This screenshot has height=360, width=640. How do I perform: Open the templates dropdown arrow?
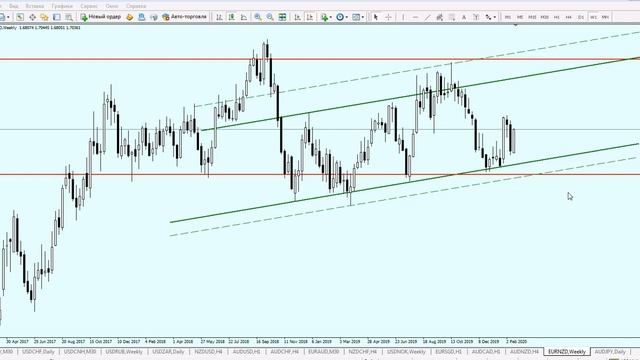tap(363, 17)
